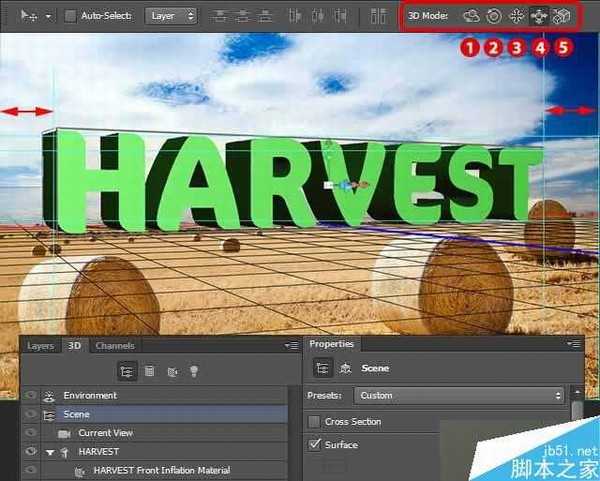Uncheck the Surface checkbox
Image resolution: width=600 pixels, height=481 pixels.
316,445
